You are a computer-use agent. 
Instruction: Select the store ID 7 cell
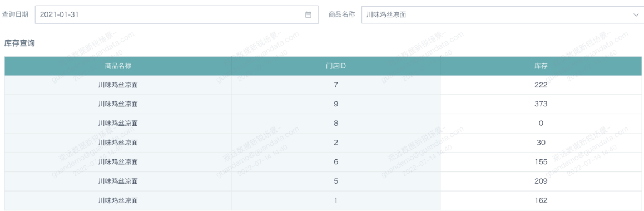[x=336, y=85]
